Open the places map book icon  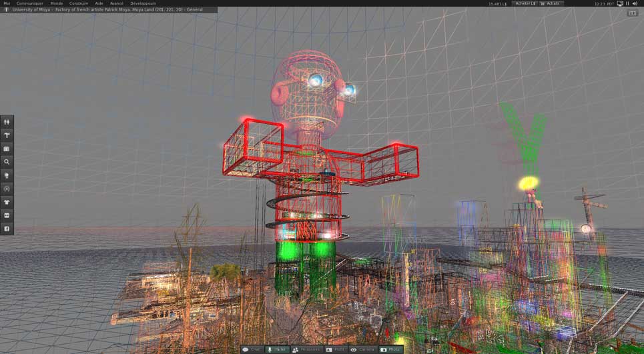coord(7,149)
